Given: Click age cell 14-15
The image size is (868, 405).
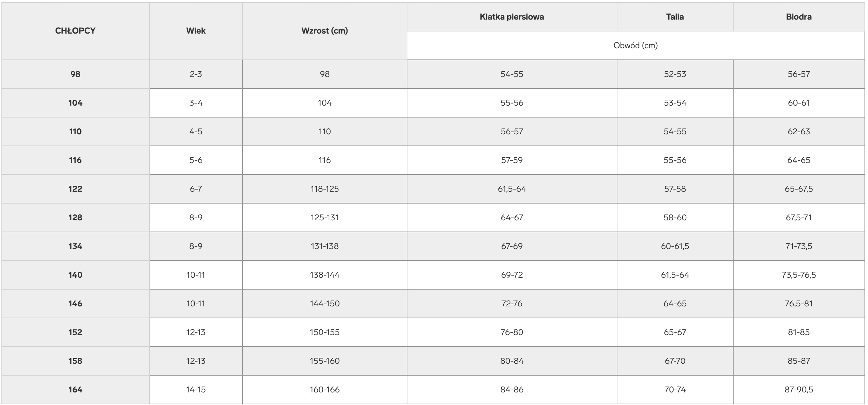Looking at the screenshot, I should point(196,390).
